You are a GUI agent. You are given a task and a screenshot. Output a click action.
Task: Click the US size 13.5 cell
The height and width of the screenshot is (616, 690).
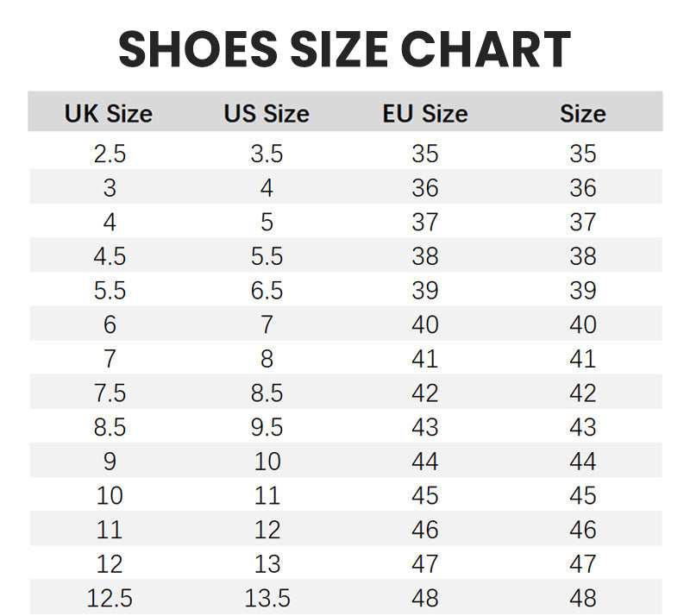267,598
